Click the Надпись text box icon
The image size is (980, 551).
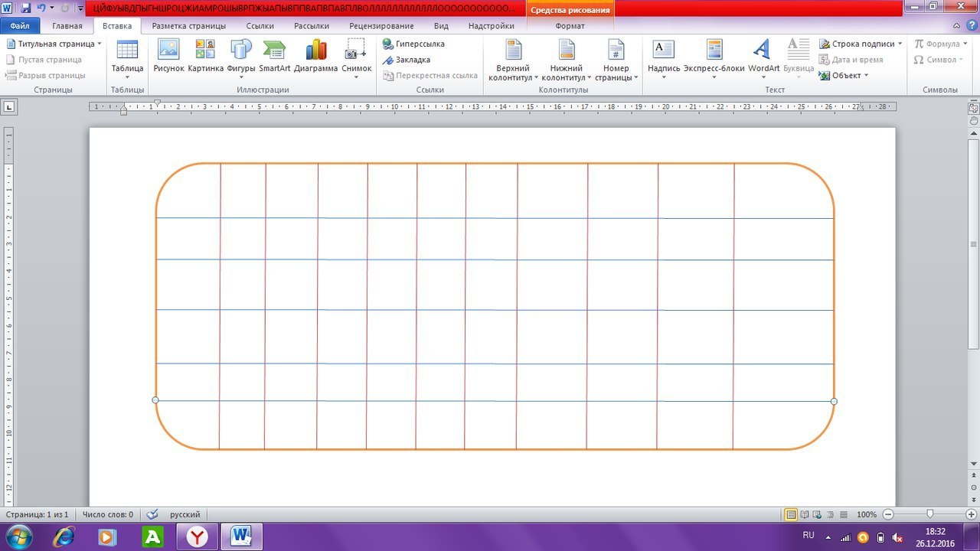(663, 51)
